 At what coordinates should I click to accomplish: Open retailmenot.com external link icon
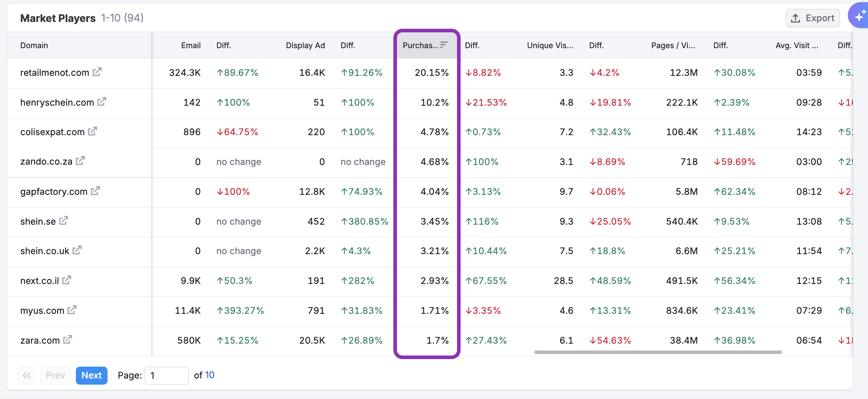[97, 72]
